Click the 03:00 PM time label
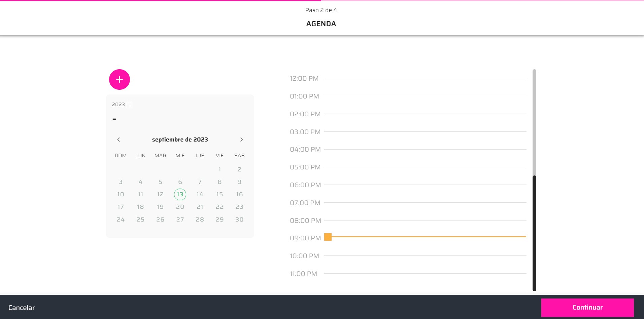 click(305, 132)
